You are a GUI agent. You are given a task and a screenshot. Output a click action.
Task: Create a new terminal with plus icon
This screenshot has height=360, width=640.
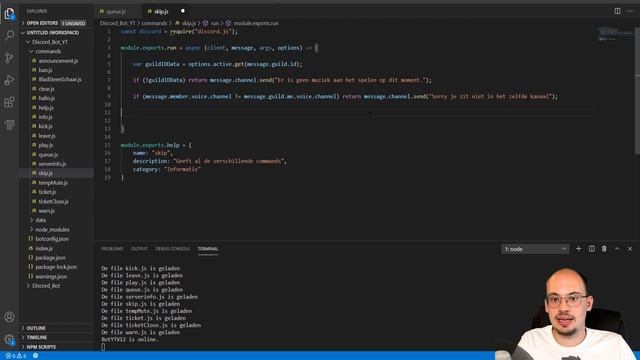pos(578,249)
